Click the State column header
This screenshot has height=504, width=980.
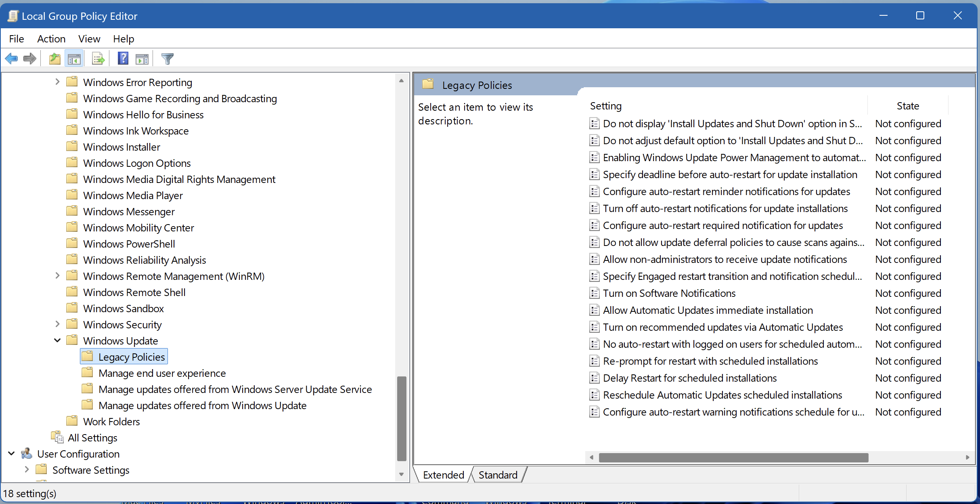point(907,106)
